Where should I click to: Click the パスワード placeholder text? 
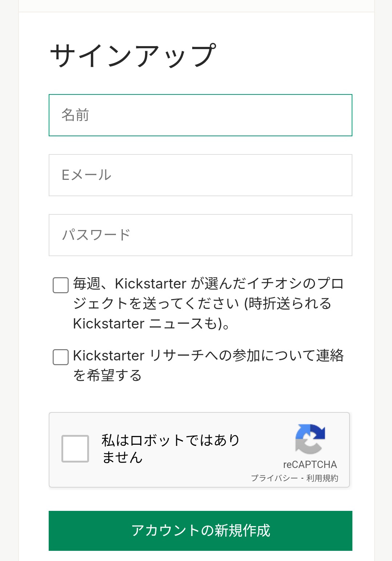(x=96, y=235)
